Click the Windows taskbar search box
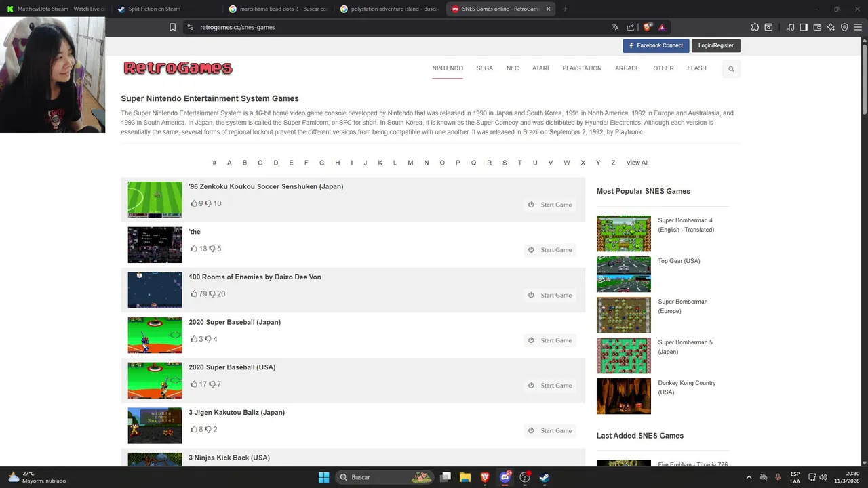Image resolution: width=868 pixels, height=488 pixels. point(385,477)
